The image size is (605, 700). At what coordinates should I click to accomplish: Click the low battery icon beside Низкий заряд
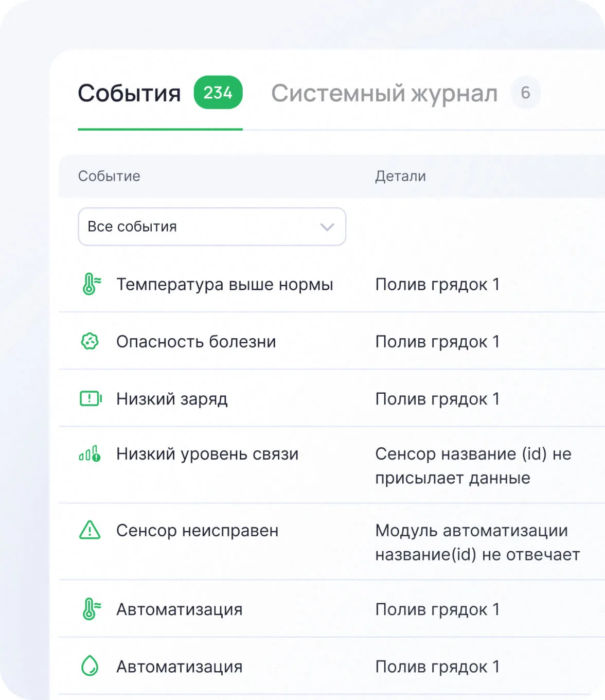91,398
